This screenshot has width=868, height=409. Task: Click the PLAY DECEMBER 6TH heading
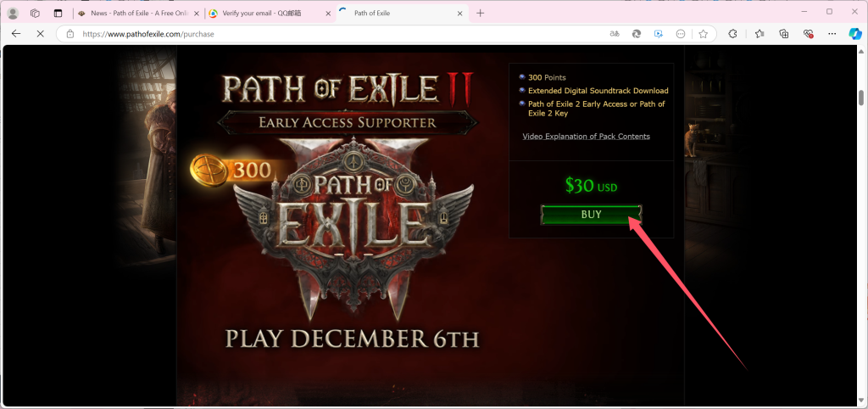point(352,339)
